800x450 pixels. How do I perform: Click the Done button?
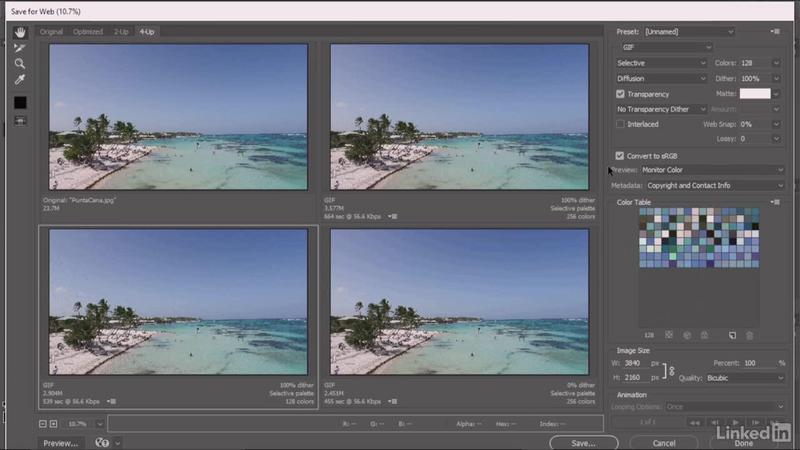pyautogui.click(x=743, y=443)
